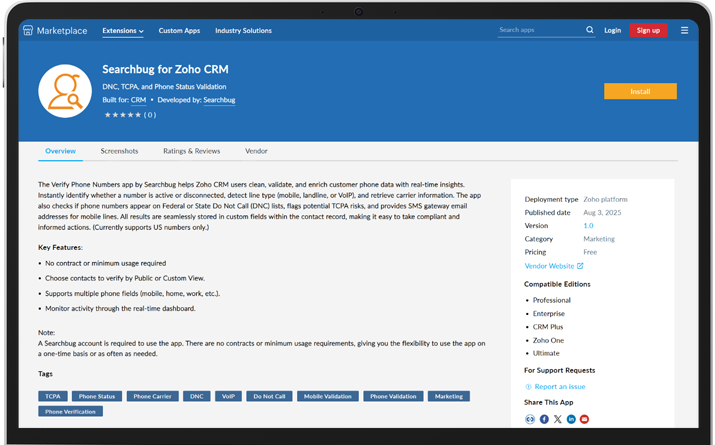The image size is (715, 445).
Task: Expand the Extensions dropdown menu
Action: point(123,31)
